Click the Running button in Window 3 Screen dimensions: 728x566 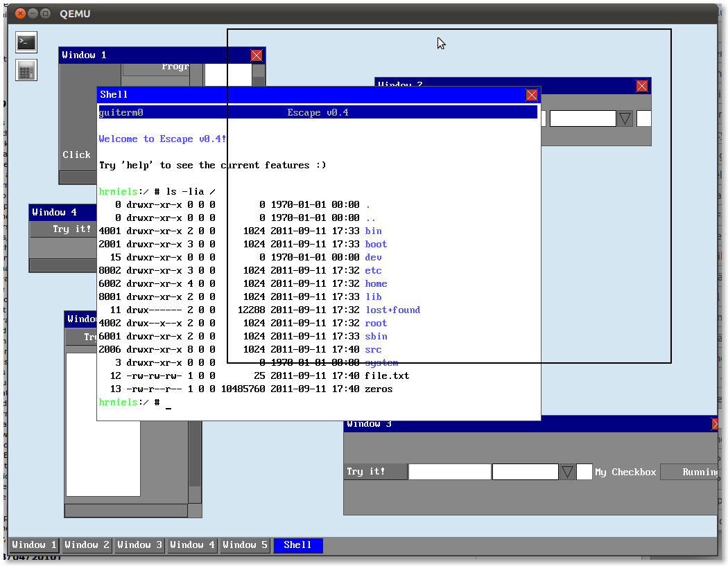click(689, 472)
